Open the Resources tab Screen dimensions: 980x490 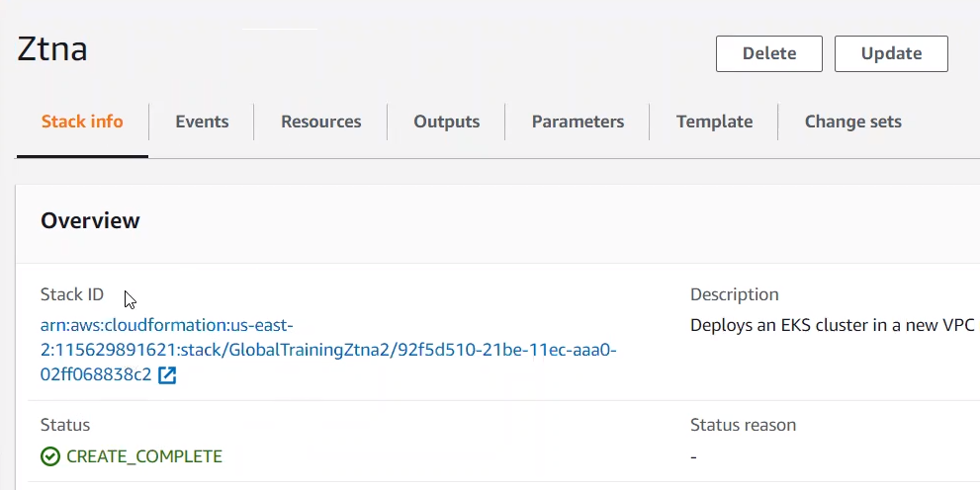pos(320,122)
